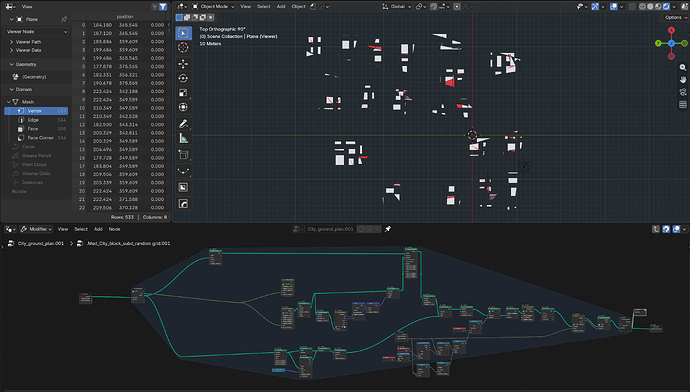This screenshot has height=392, width=690.
Task: Click the viewport zoom magnifier icon
Action: point(683,67)
